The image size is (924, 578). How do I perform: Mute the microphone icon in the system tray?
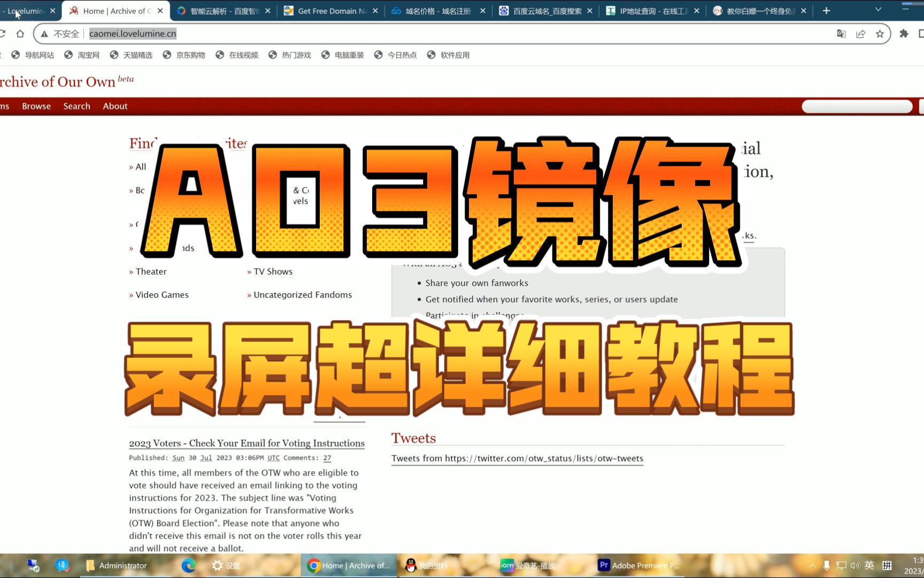(x=826, y=565)
